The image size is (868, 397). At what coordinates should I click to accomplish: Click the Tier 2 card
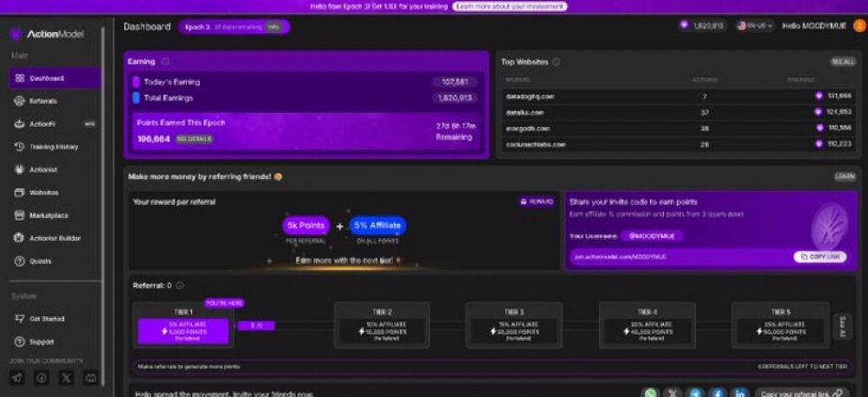(x=382, y=325)
